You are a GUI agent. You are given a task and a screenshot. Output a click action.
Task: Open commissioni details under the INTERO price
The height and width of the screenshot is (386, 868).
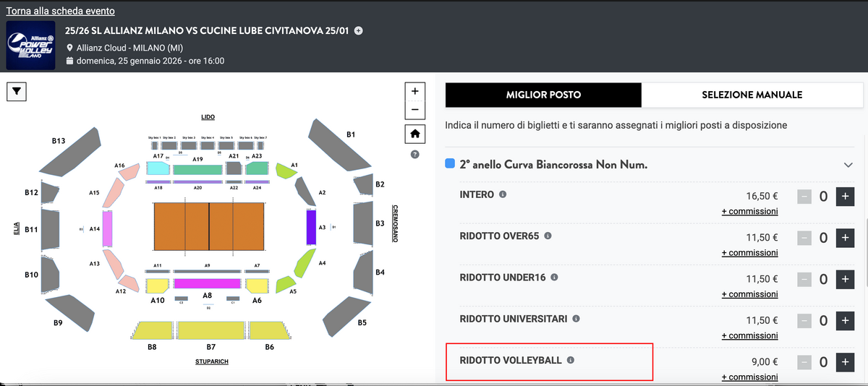pos(749,211)
